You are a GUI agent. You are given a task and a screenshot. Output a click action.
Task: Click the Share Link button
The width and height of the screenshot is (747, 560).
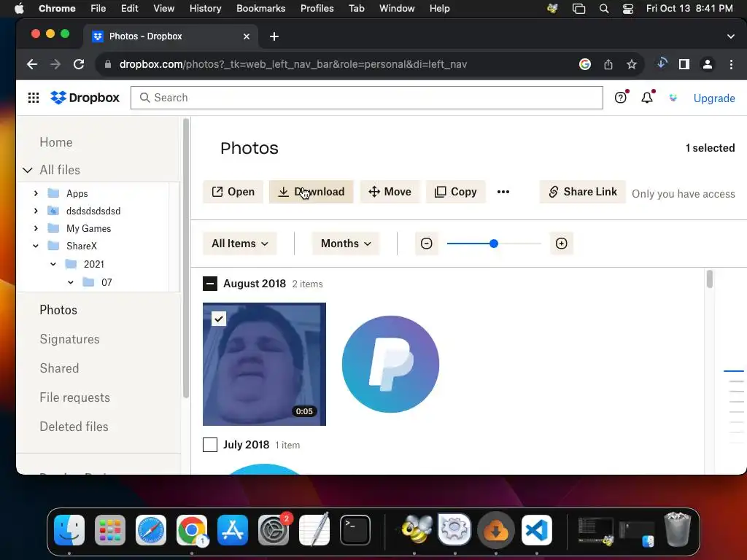coord(583,192)
